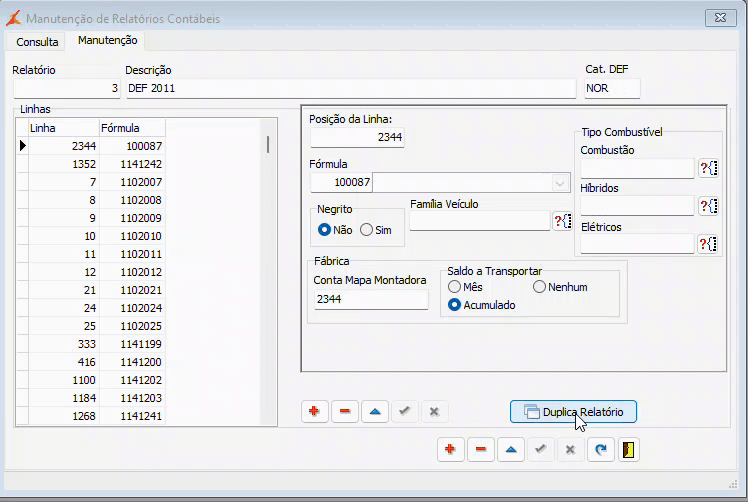
Task: Select row with formula 1102025
Action: click(x=97, y=326)
